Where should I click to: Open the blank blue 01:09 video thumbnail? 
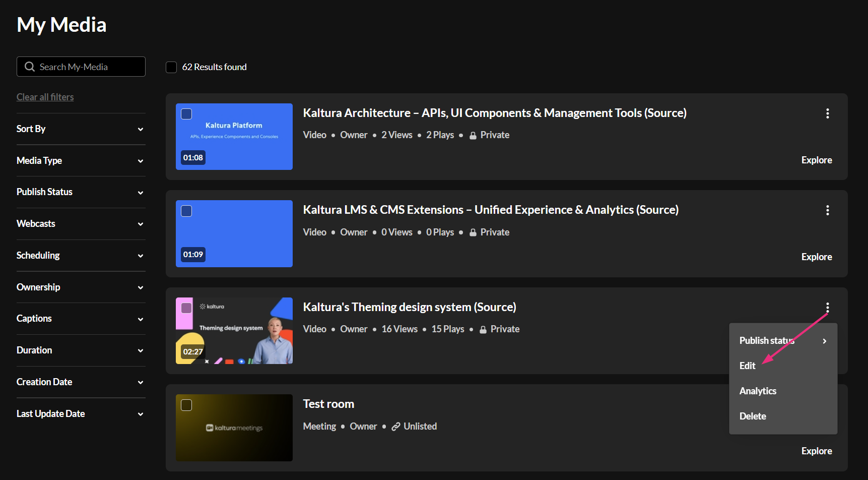click(234, 233)
